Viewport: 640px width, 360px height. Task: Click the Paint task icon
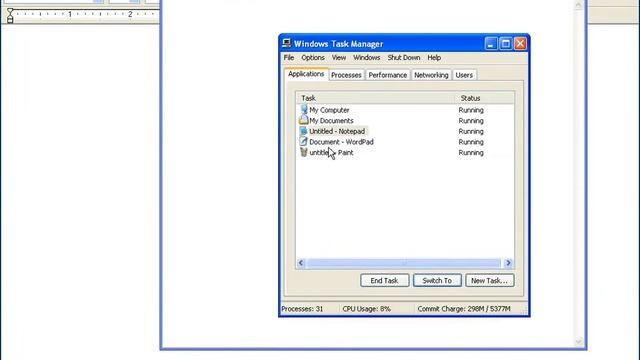303,152
